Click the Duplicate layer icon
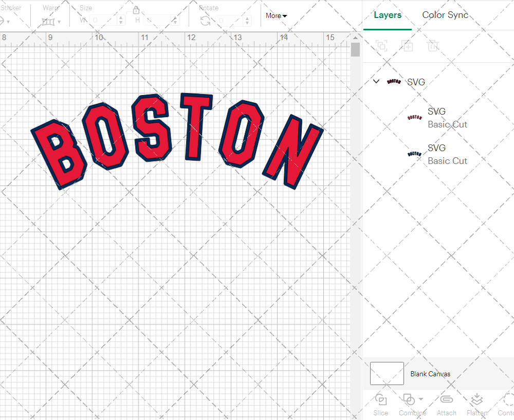 coord(407,46)
